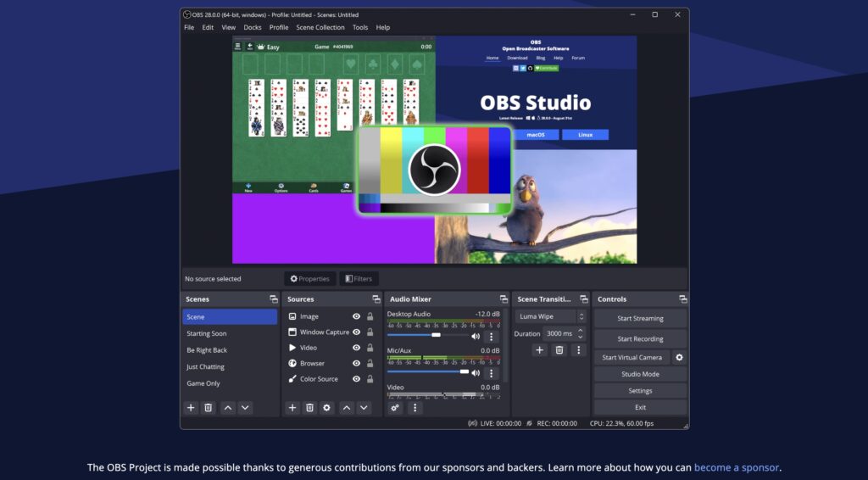Add a new scene with the plus icon
Viewport: 868px width, 480px height.
(x=191, y=408)
